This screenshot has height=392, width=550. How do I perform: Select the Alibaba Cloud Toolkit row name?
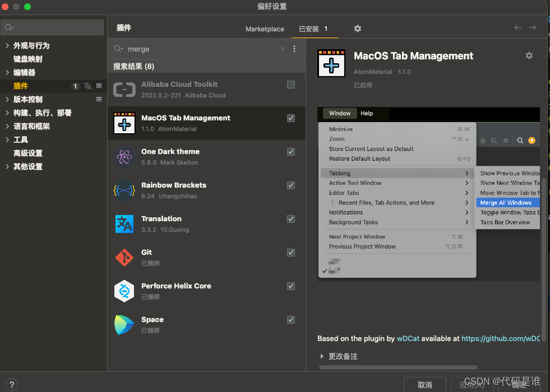[179, 84]
